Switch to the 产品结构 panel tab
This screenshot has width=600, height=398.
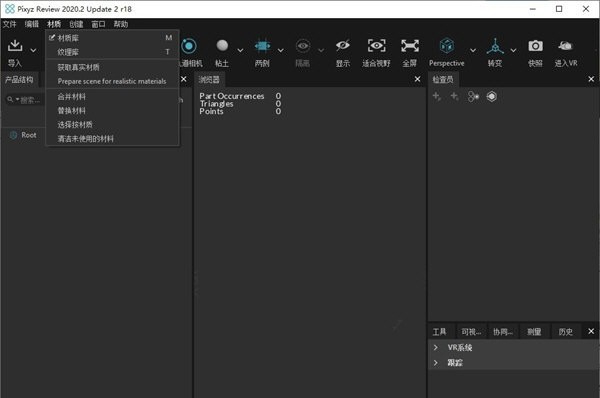(x=19, y=80)
